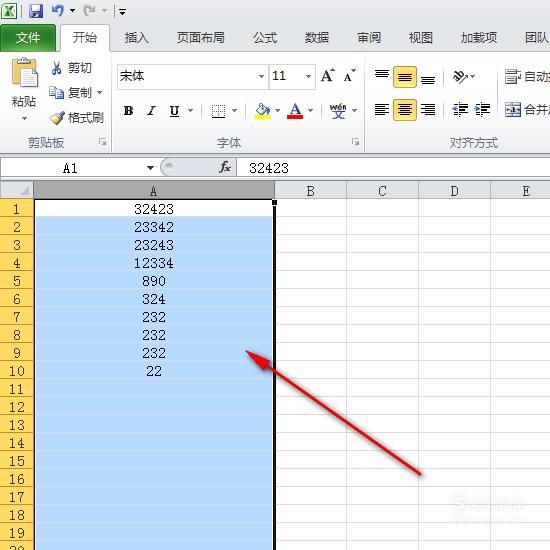Click the Save icon in quick access toolbar
Image resolution: width=550 pixels, height=550 pixels.
(x=36, y=11)
